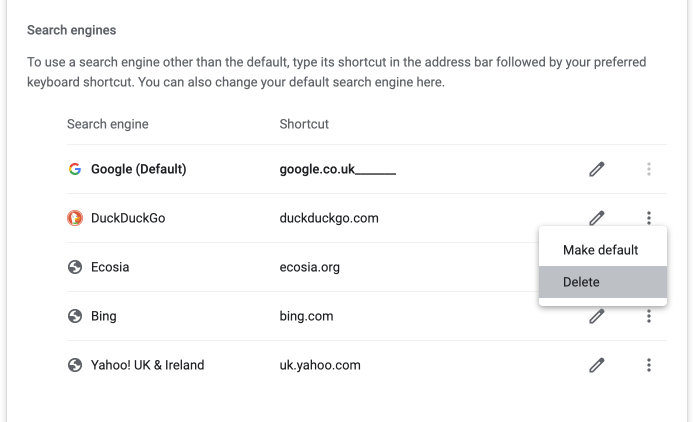
Task: Click the Ecosia globe icon
Action: point(75,267)
